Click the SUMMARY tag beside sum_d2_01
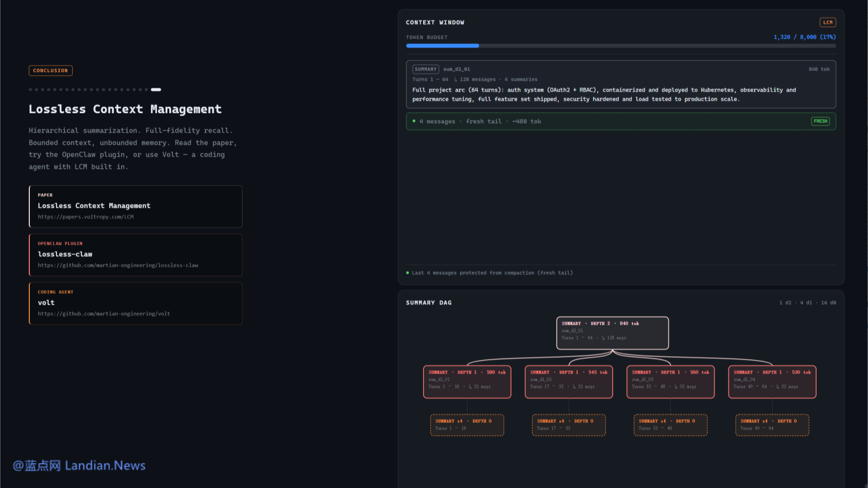868x488 pixels. click(425, 69)
